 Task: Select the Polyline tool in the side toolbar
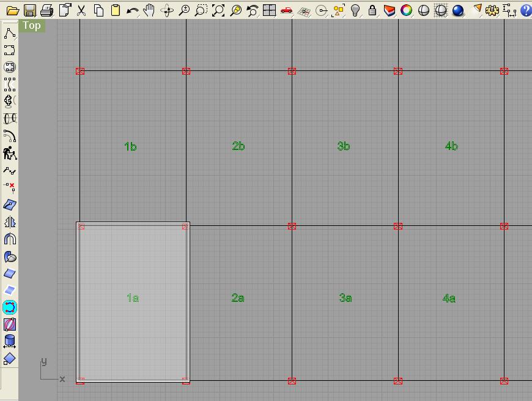[x=10, y=33]
